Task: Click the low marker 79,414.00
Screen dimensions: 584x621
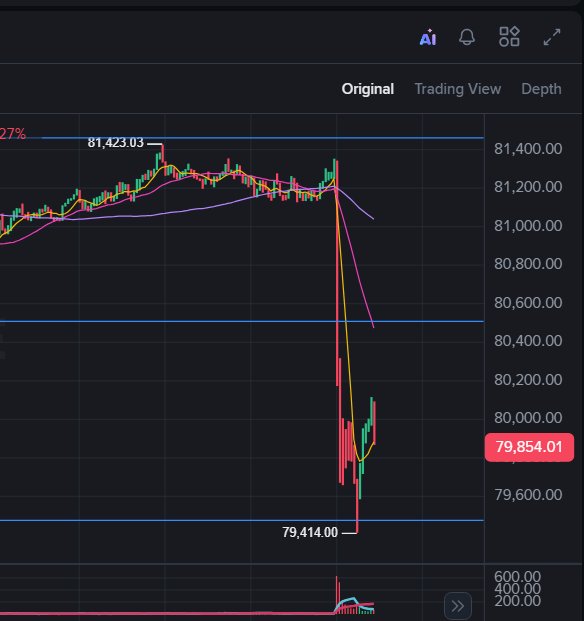Action: point(310,532)
